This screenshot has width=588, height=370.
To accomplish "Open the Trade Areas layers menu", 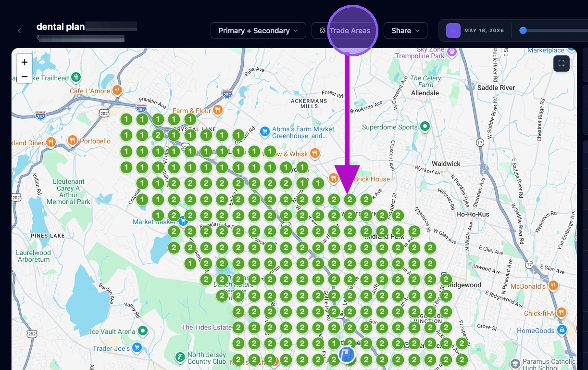I will pos(345,31).
